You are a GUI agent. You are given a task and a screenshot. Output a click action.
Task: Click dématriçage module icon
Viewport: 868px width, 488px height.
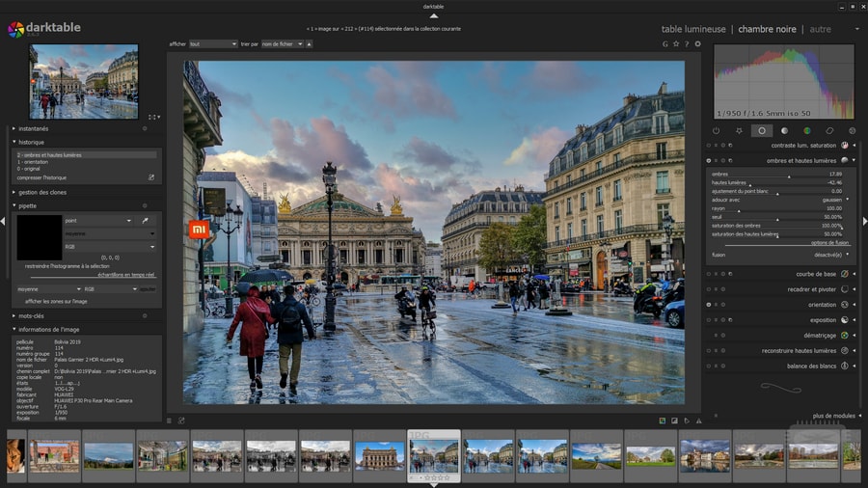[844, 336]
